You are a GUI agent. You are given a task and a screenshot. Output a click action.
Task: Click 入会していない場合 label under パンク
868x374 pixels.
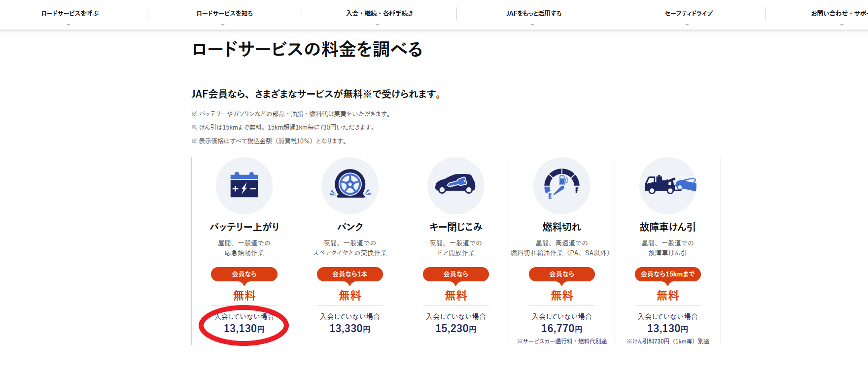pyautogui.click(x=350, y=316)
